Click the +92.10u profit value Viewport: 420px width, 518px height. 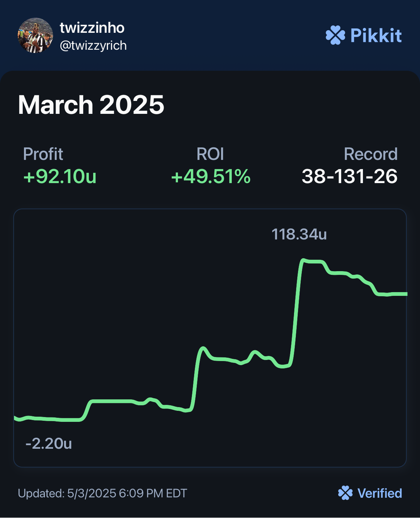point(60,176)
